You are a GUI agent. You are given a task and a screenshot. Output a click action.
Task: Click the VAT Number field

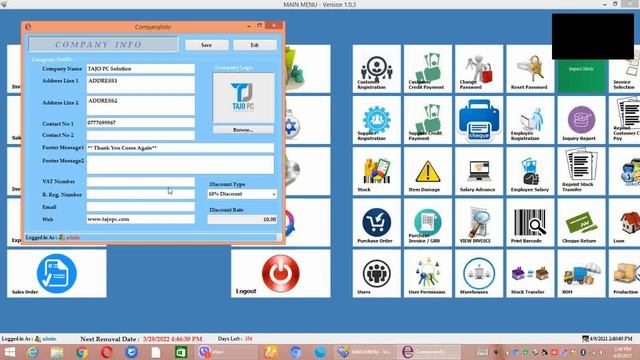(x=140, y=181)
